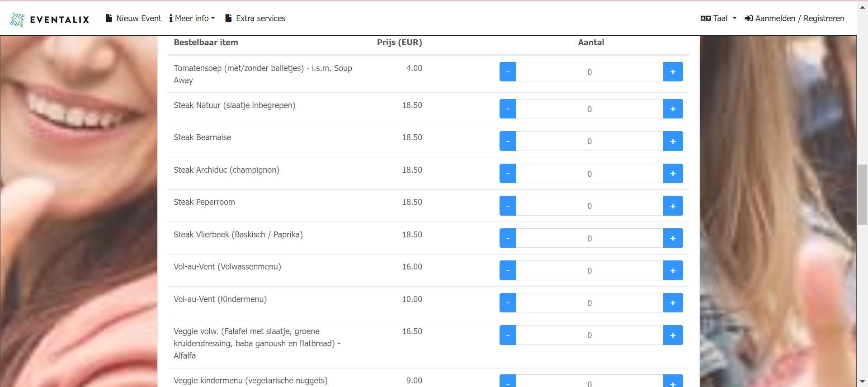The image size is (868, 387).
Task: Remove one Steak Natuur with minus
Action: (508, 109)
